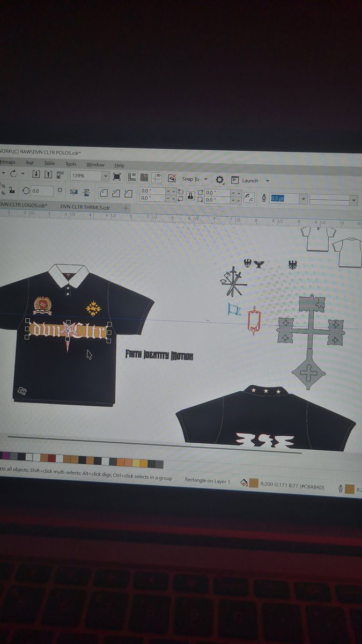Switch to DVN CLTR THRMLS.cdr tab
362x644 pixels.
(x=85, y=207)
